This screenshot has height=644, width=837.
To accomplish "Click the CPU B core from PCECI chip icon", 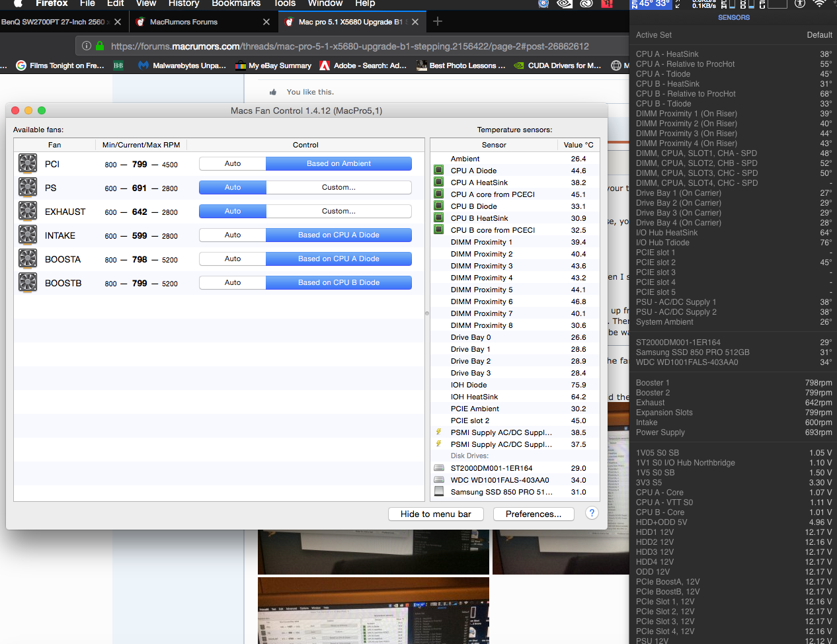I will point(438,229).
